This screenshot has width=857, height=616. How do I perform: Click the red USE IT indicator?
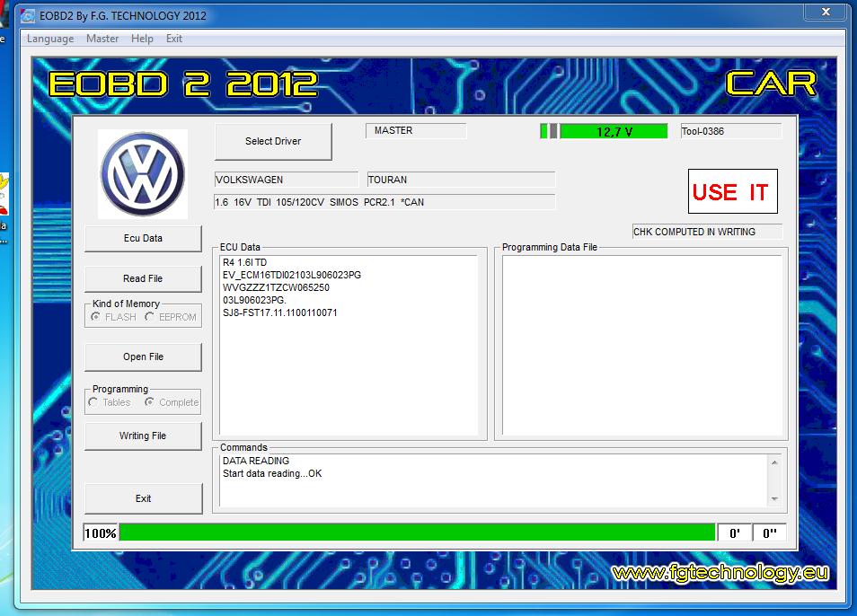point(731,191)
